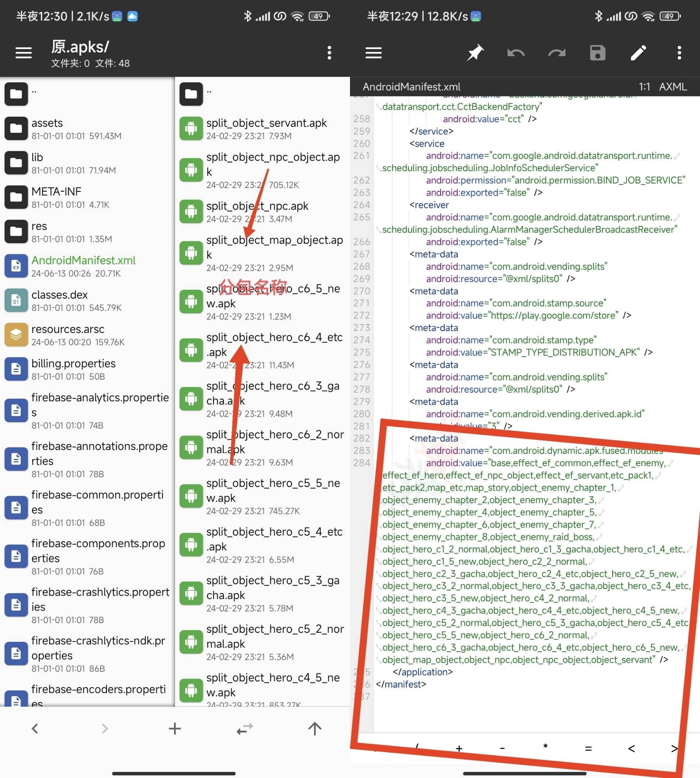700x778 pixels.
Task: Go back with the left chevron
Action: (35, 728)
